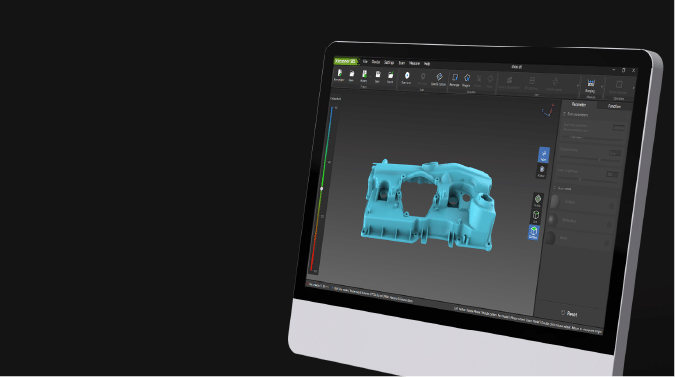
Task: Expand the toolbar overflow arrow at right end
Action: pyautogui.click(x=634, y=89)
